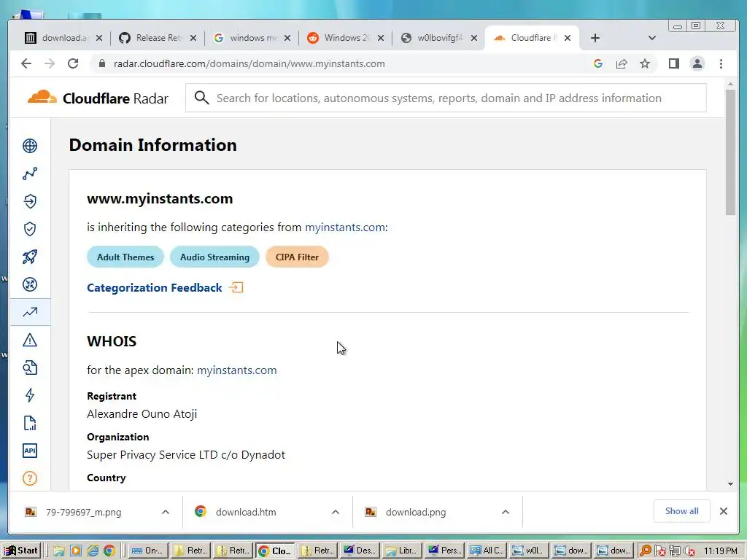Switch to the Pers... taskbar window
Image resolution: width=747 pixels, height=560 pixels.
click(x=444, y=551)
